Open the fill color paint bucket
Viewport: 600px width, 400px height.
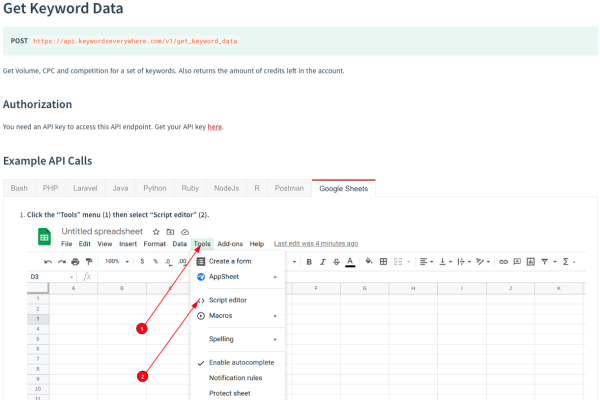click(x=369, y=261)
